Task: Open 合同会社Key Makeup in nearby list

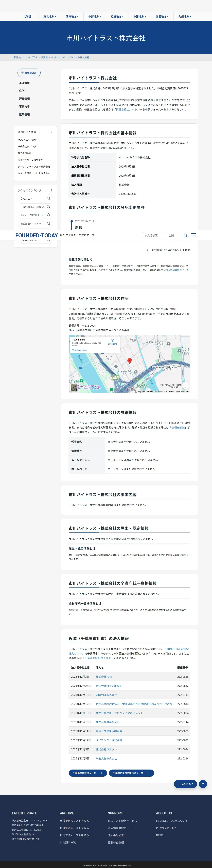Action: coord(108,686)
